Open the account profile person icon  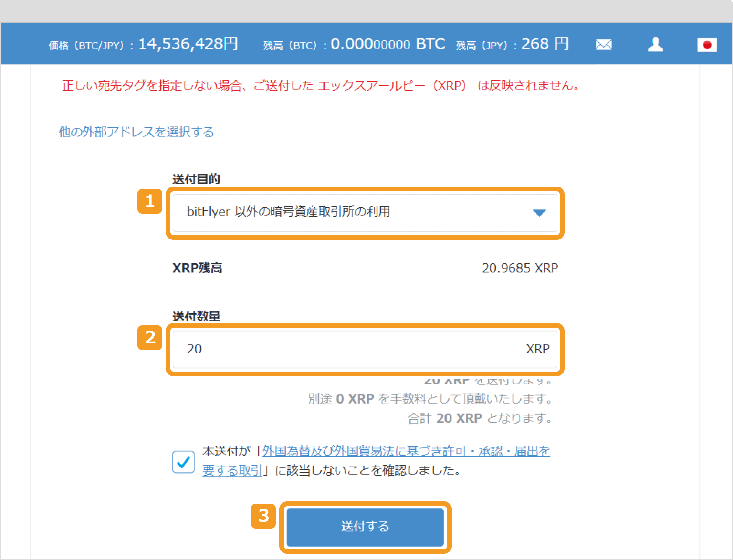(655, 44)
